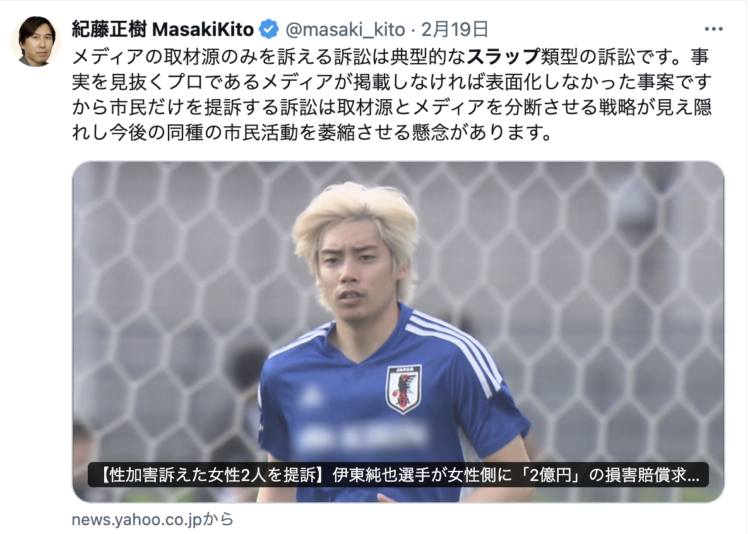
Task: Click the white shoulder stripes on the jersey
Action: (454, 347)
